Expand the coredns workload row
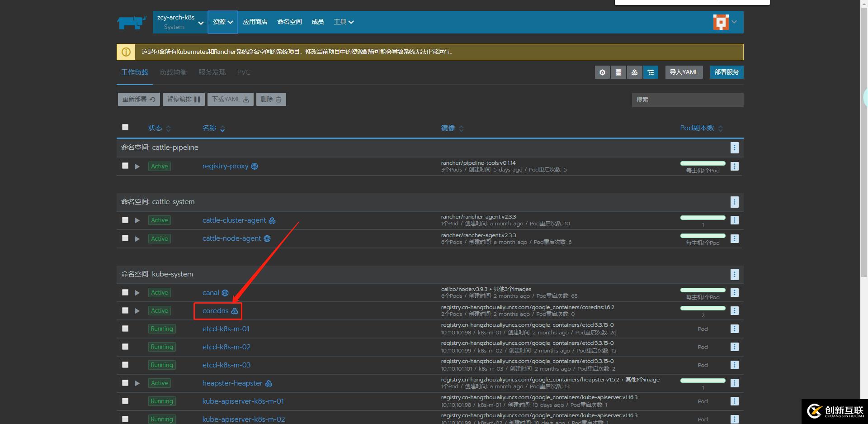 tap(137, 311)
